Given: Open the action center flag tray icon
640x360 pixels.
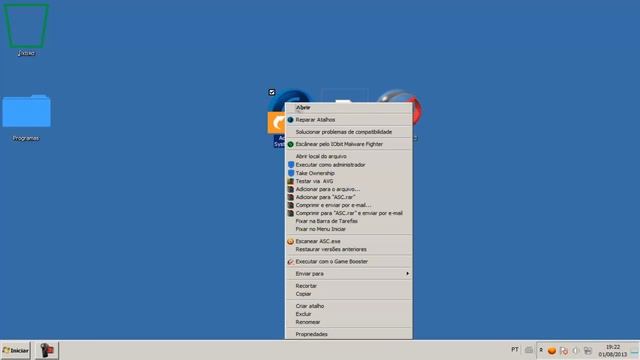Looking at the screenshot, I should (x=564, y=351).
